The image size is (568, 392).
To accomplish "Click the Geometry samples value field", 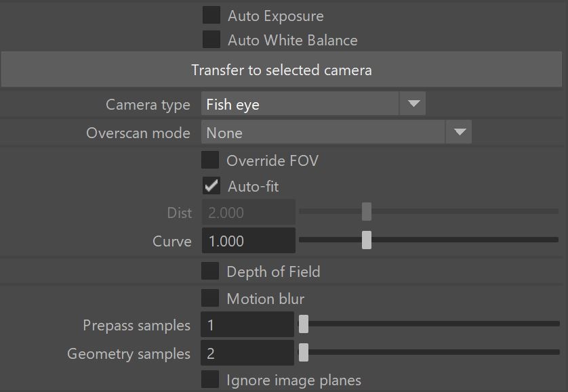I will tap(247, 353).
